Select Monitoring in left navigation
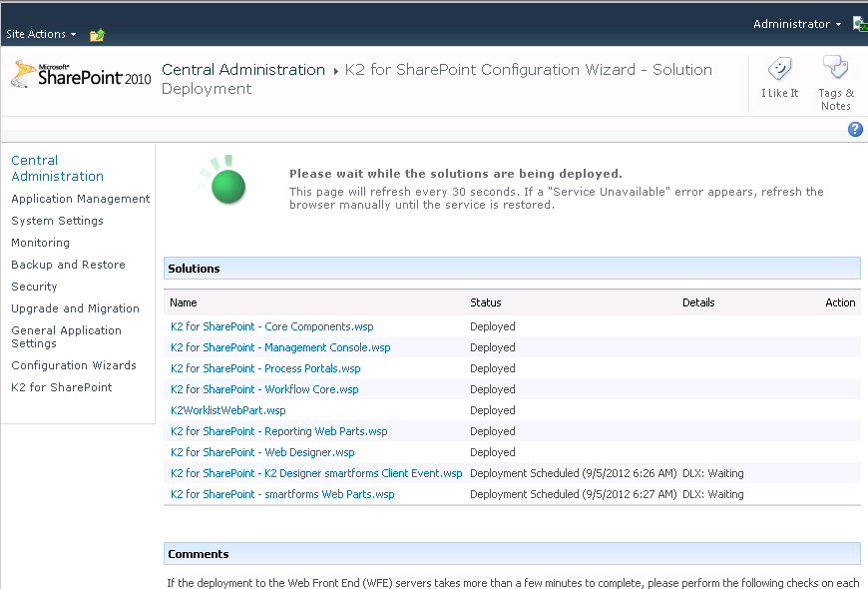This screenshot has height=589, width=868. (40, 243)
